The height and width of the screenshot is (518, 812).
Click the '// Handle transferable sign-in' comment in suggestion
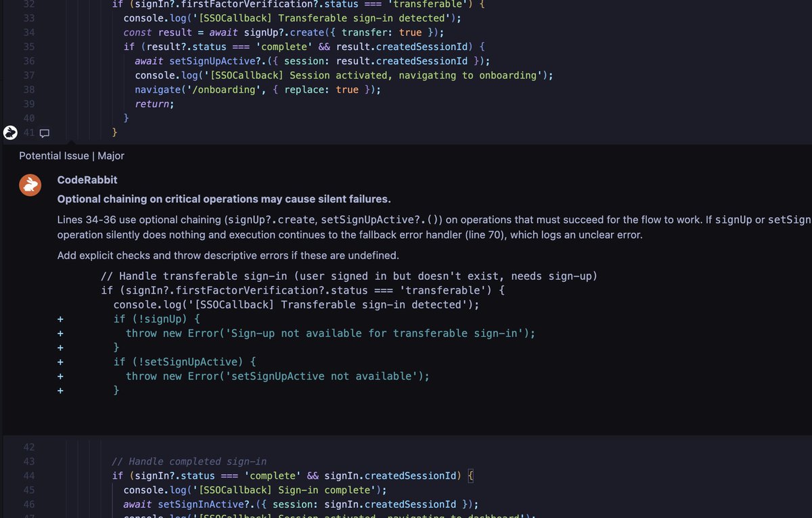click(x=349, y=276)
